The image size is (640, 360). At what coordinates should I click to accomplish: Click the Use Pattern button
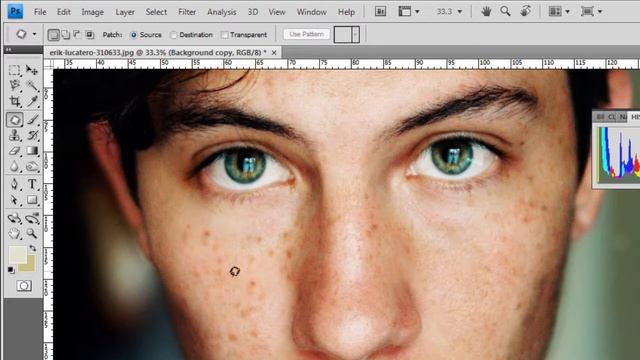[307, 34]
